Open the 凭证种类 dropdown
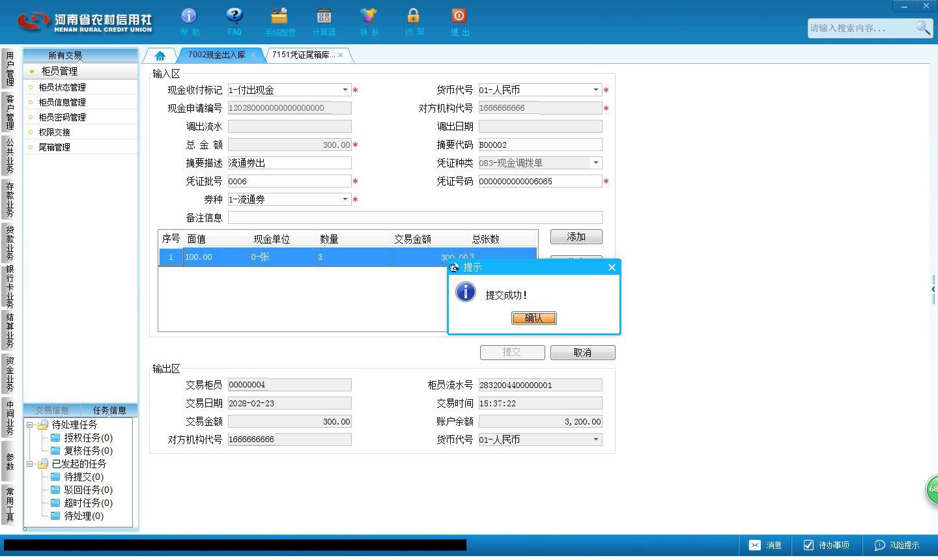Image resolution: width=938 pixels, height=560 pixels. click(x=596, y=163)
